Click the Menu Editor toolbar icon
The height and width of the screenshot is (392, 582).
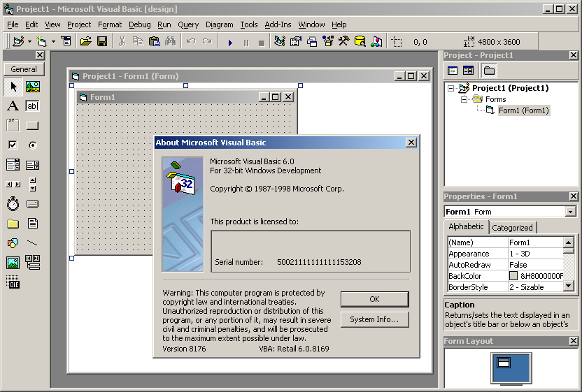coord(66,41)
